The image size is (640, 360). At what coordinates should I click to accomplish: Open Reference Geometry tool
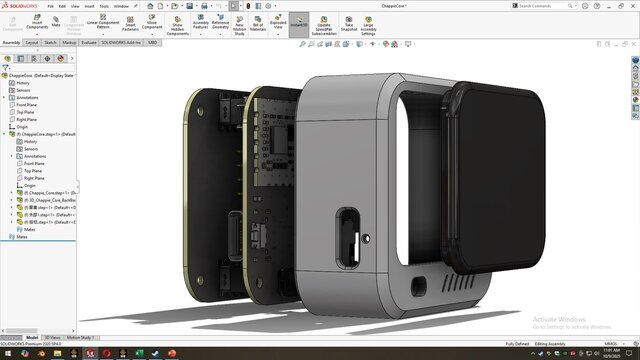[220, 22]
